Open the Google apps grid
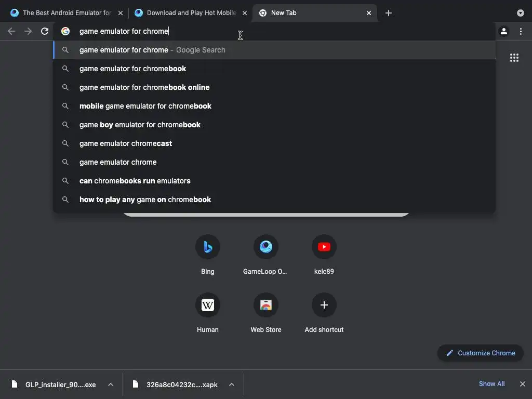Image resolution: width=532 pixels, height=399 pixels. [514, 58]
